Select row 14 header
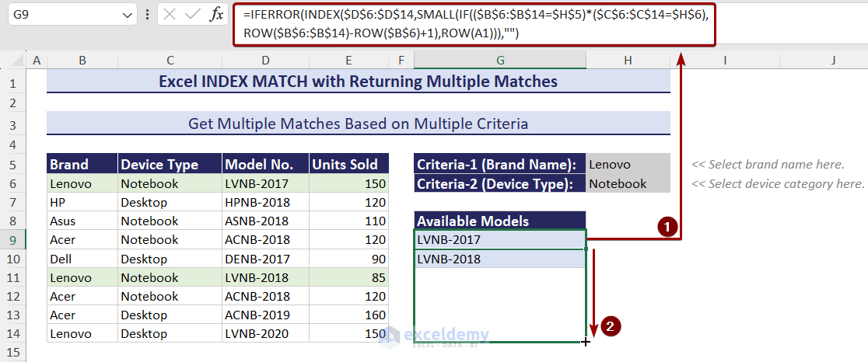Viewport: 868px width, 362px height. pyautogui.click(x=13, y=334)
